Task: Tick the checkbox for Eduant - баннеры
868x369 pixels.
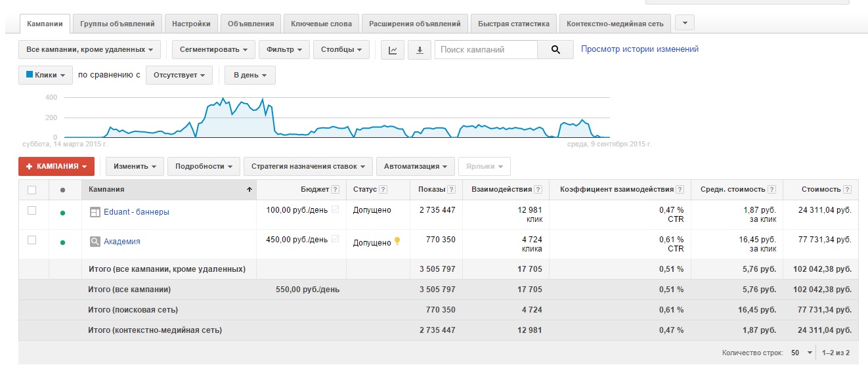Action: (32, 210)
